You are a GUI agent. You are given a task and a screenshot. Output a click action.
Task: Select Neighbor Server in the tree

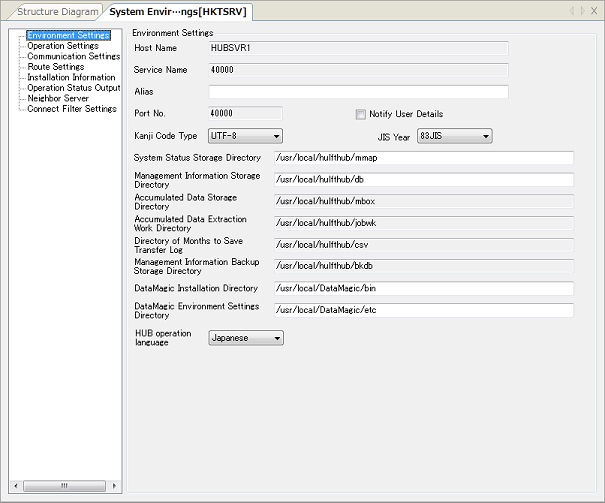(58, 99)
